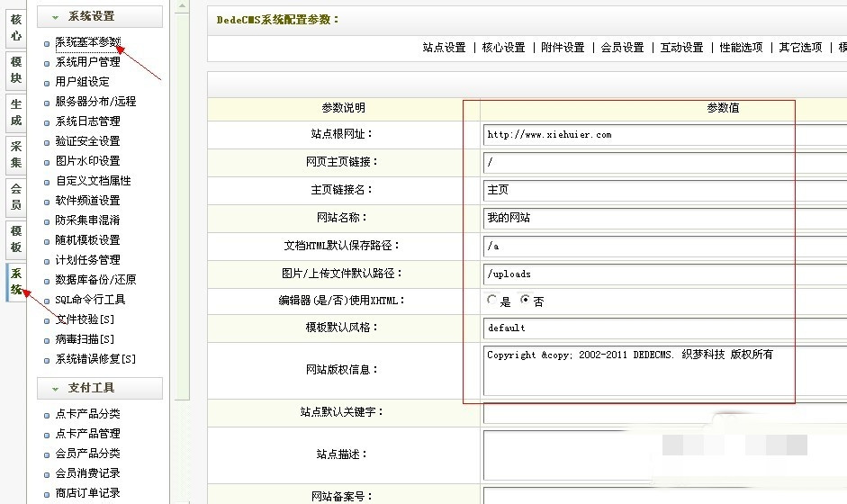Open 病毒扫描[S] in the sidebar
This screenshot has width=847, height=504.
click(85, 339)
